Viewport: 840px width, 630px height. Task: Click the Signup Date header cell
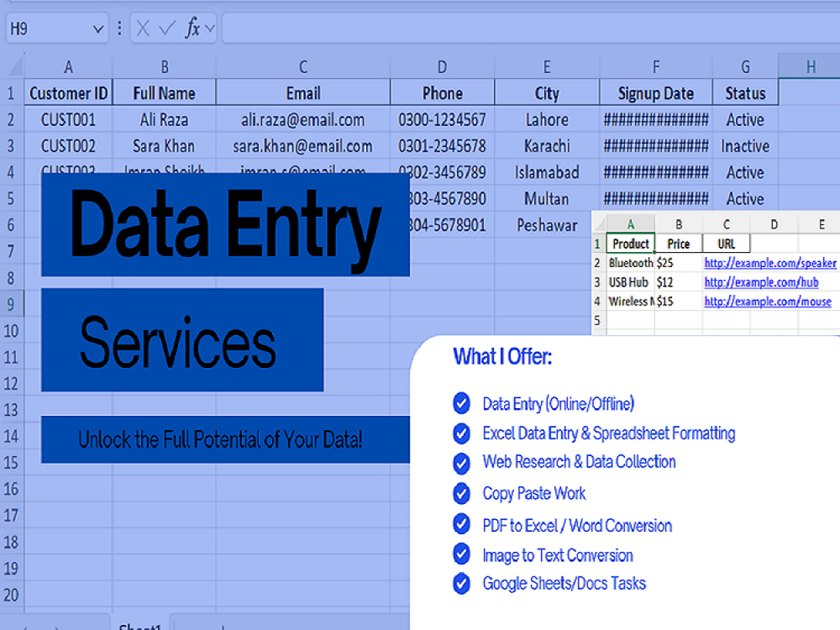coord(656,93)
